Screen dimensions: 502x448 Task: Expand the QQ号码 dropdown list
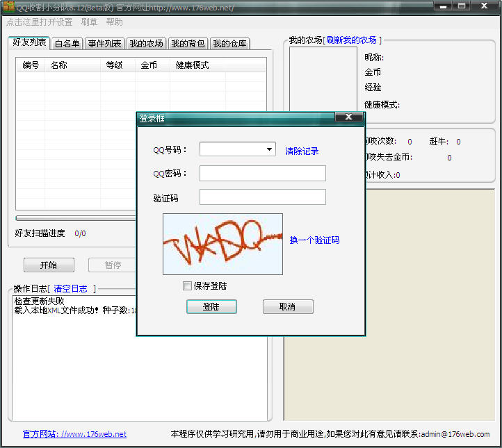pos(269,149)
